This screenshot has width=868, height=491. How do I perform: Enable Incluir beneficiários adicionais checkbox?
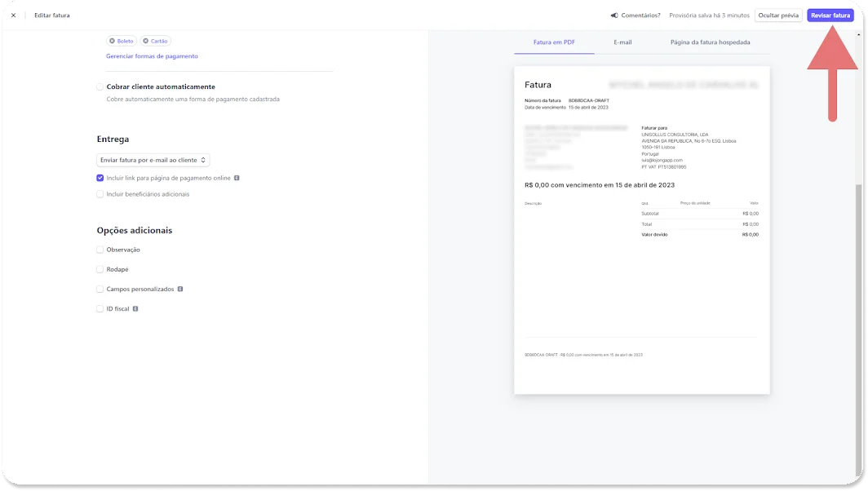(x=100, y=194)
